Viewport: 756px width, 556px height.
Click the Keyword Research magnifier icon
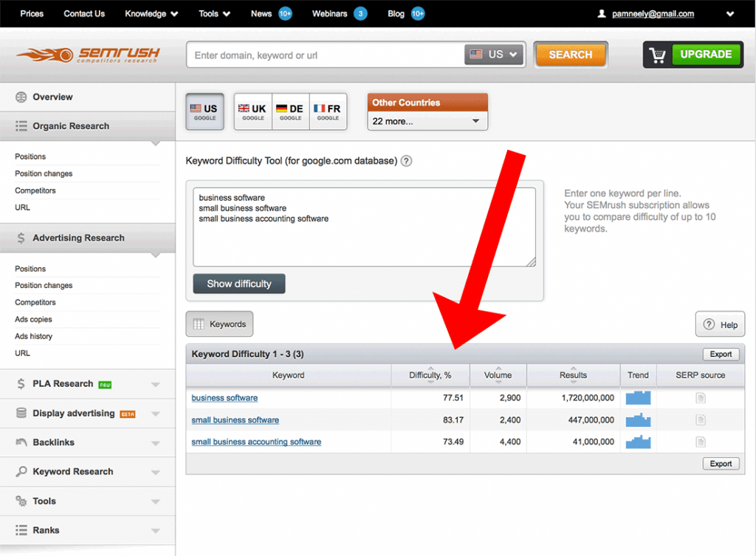21,472
